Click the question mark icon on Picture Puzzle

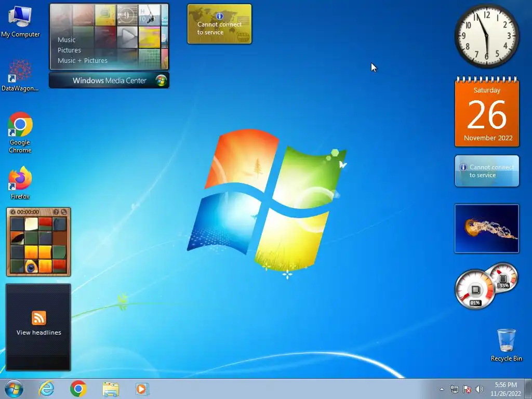coord(56,212)
